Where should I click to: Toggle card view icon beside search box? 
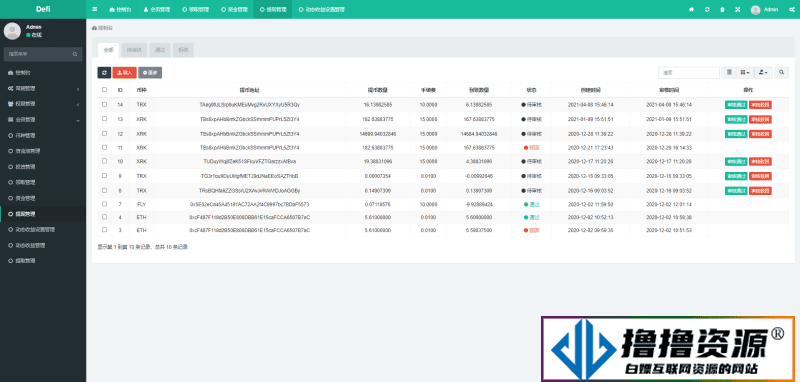[730, 72]
